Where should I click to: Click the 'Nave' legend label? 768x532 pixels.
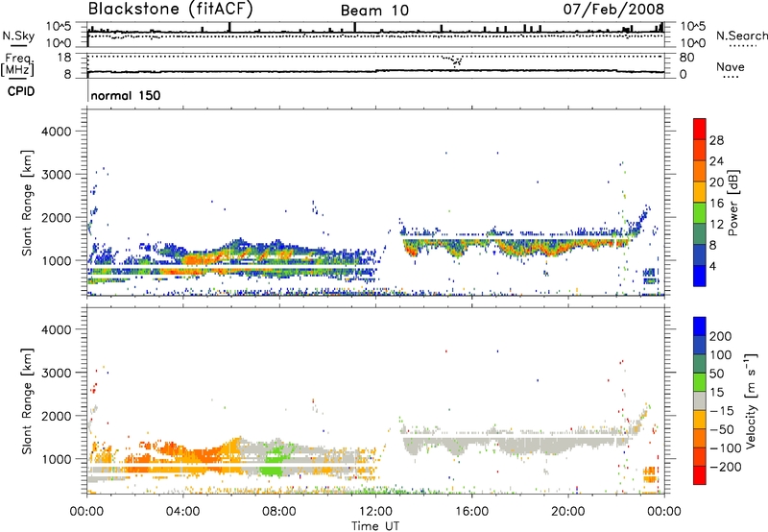point(731,67)
